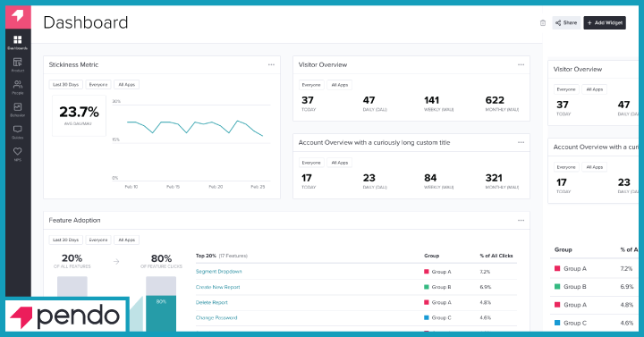Viewport: 644px width, 337px height.
Task: Click the blue Group C swatch in Change Password row
Action: (427, 317)
